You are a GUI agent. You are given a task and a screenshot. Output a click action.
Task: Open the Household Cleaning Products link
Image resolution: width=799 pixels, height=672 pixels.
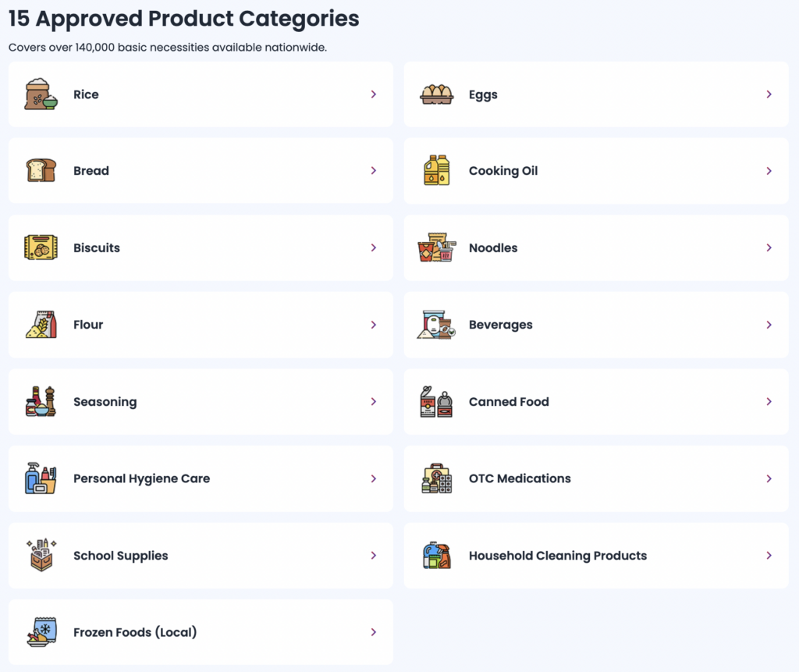557,556
